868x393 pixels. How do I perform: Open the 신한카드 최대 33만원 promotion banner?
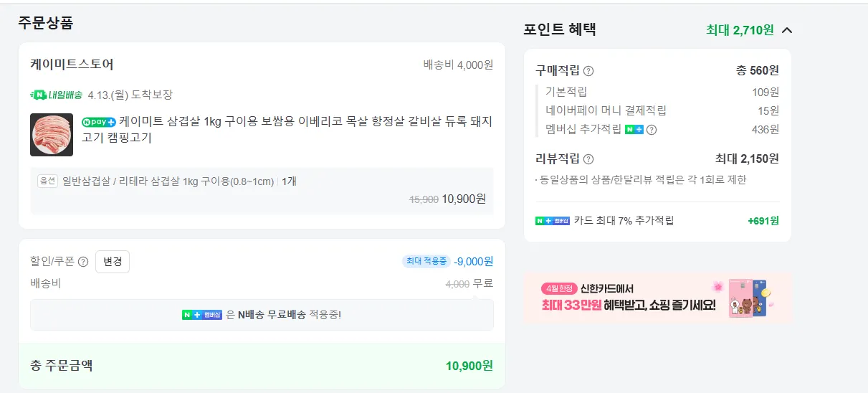click(657, 298)
